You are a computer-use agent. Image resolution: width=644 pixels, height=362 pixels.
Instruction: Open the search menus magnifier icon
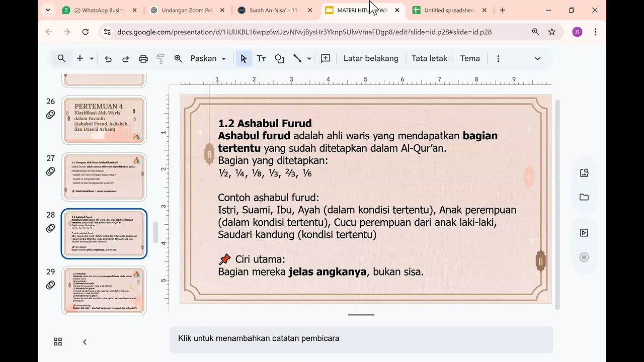point(61,59)
